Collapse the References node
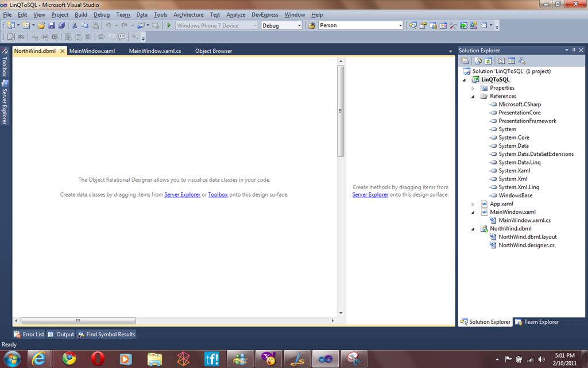Viewport: 588px width, 368px height. 473,97
